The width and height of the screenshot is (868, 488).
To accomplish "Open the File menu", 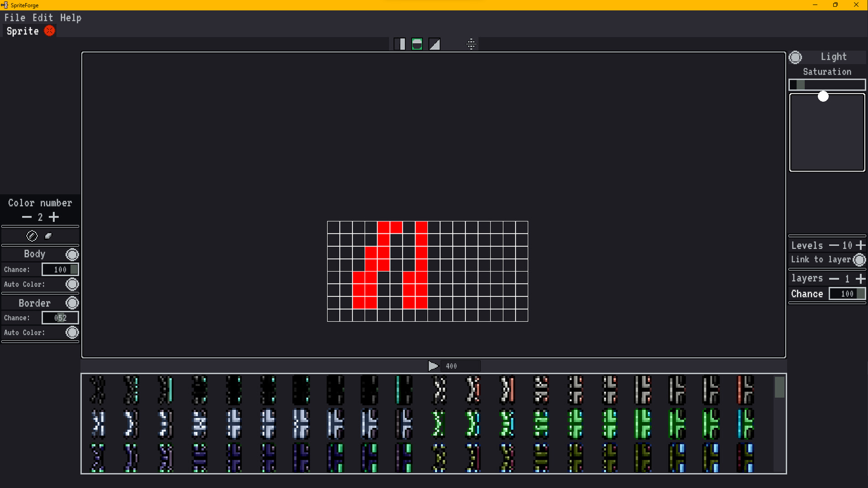I will point(14,18).
